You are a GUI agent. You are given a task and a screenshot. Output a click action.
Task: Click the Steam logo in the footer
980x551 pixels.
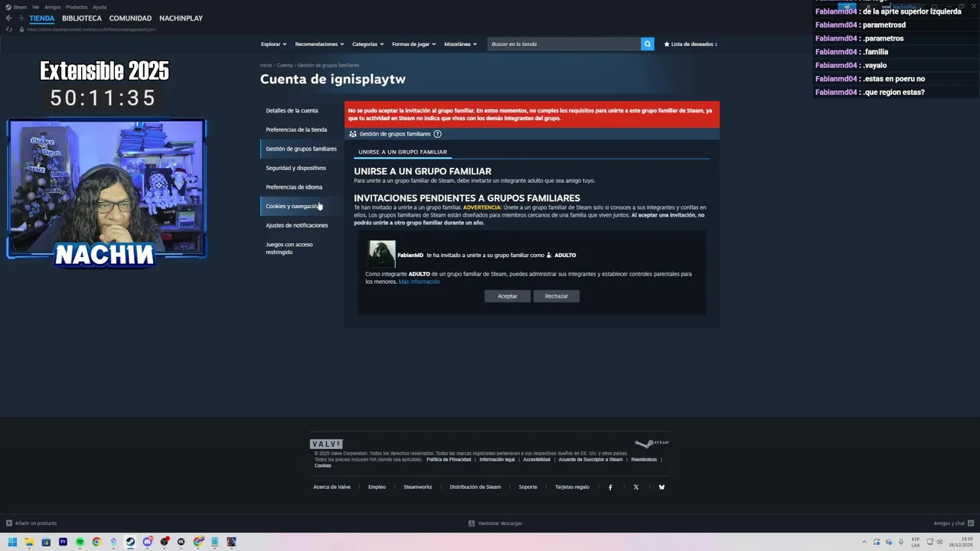coord(652,443)
